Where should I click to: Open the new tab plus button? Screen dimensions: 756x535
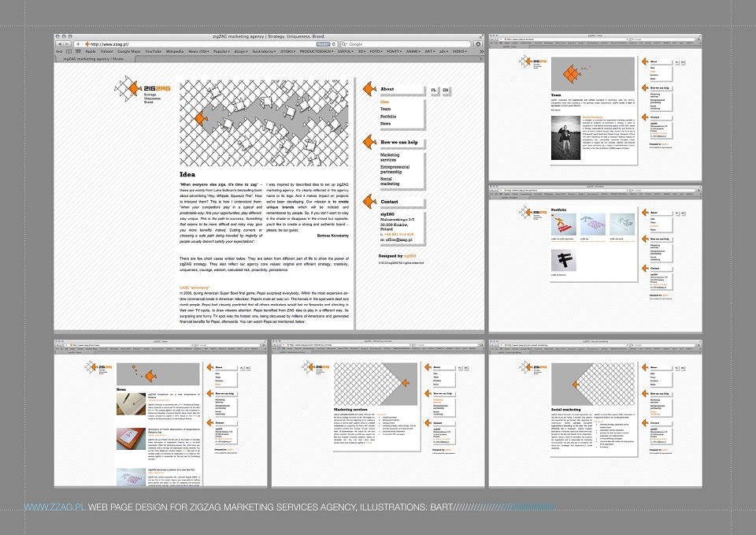pyautogui.click(x=480, y=58)
